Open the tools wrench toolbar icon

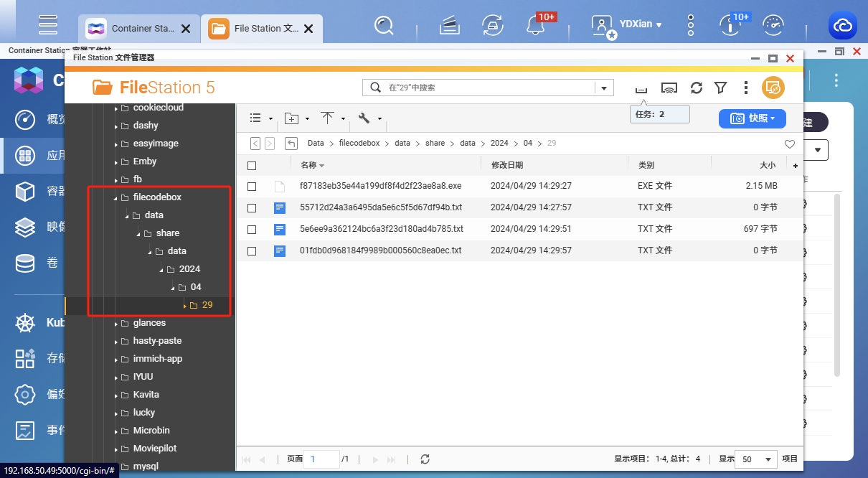tap(364, 118)
